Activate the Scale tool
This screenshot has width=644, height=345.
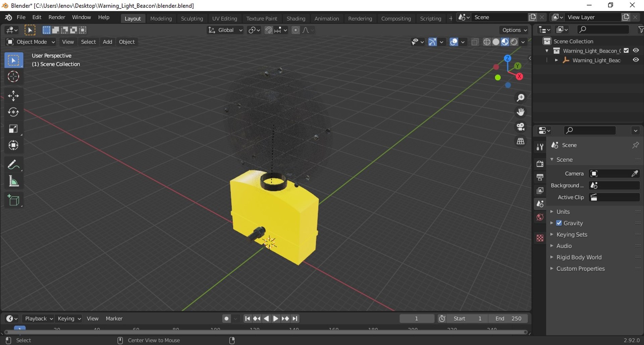(x=14, y=129)
